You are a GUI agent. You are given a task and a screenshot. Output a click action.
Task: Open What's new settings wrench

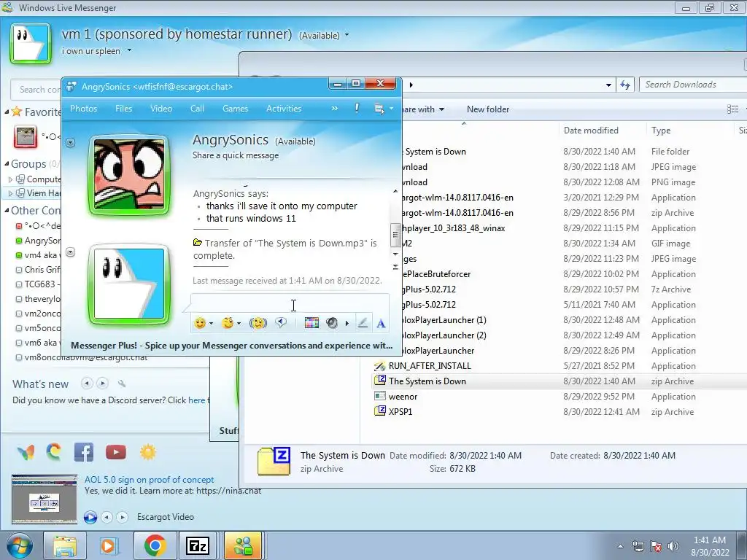click(122, 384)
